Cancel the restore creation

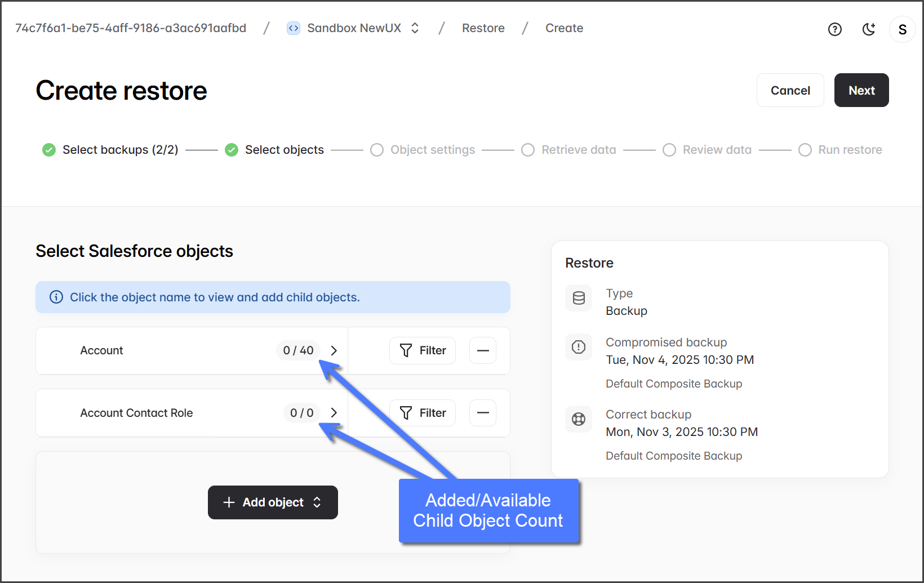790,90
